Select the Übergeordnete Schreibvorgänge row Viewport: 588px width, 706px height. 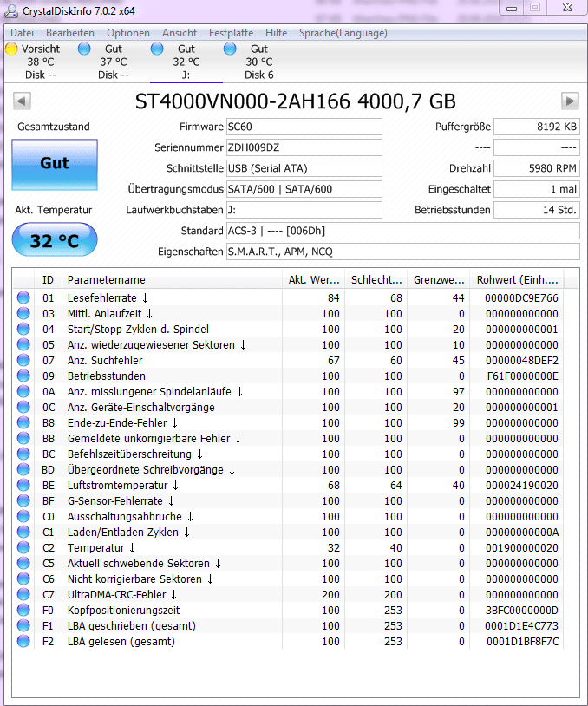288,469
